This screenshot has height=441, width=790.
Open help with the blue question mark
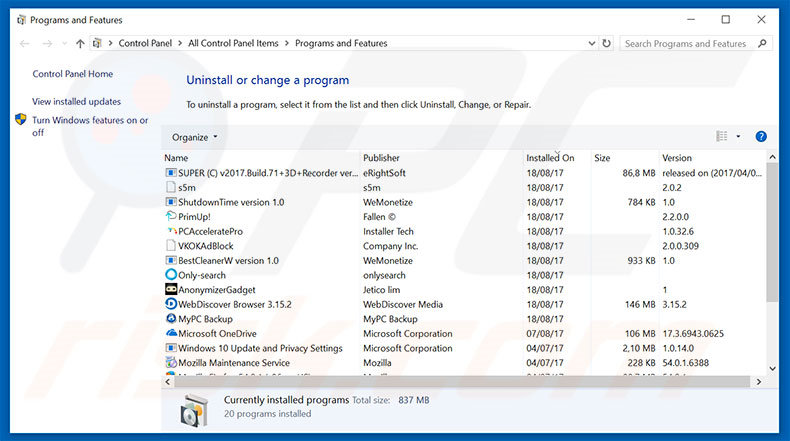pyautogui.click(x=761, y=137)
